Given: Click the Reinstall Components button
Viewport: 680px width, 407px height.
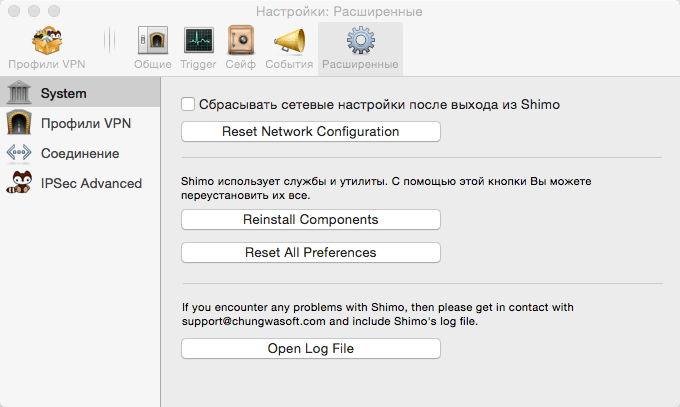Looking at the screenshot, I should coord(311,220).
